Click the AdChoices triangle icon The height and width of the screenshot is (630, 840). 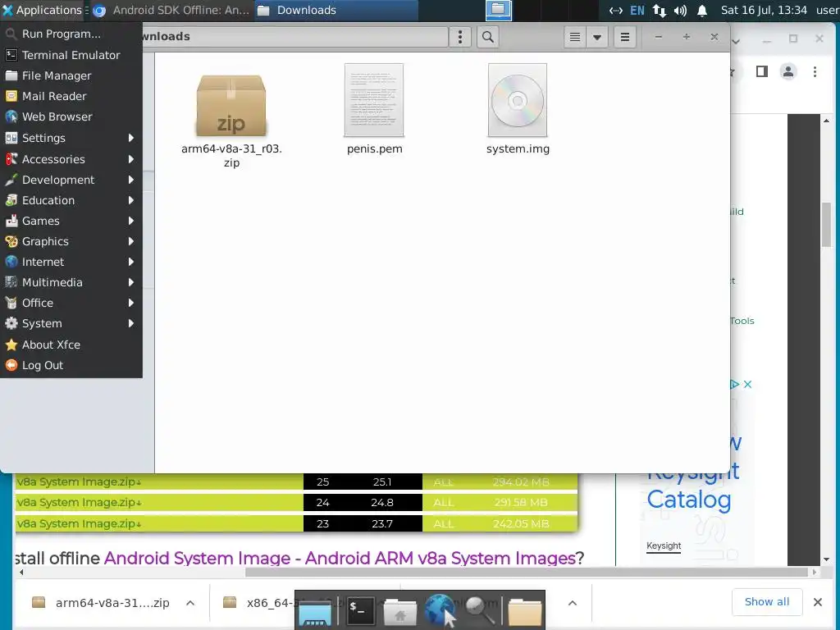pos(734,384)
